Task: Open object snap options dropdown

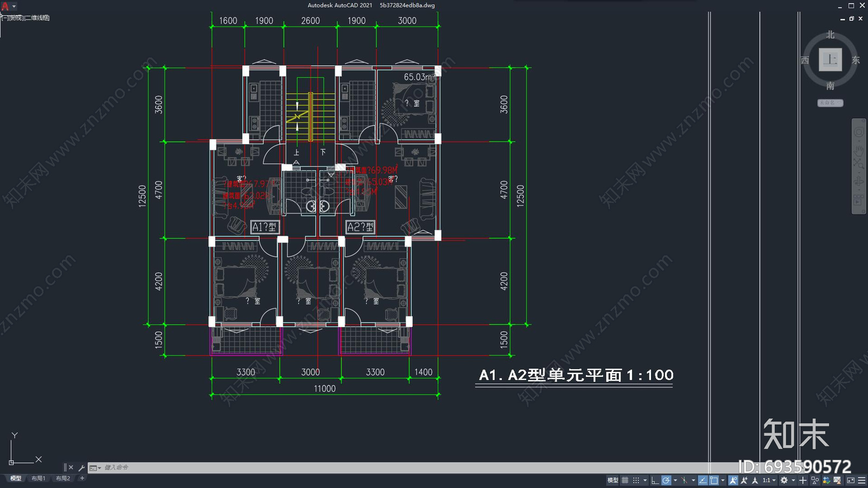Action: click(723, 480)
